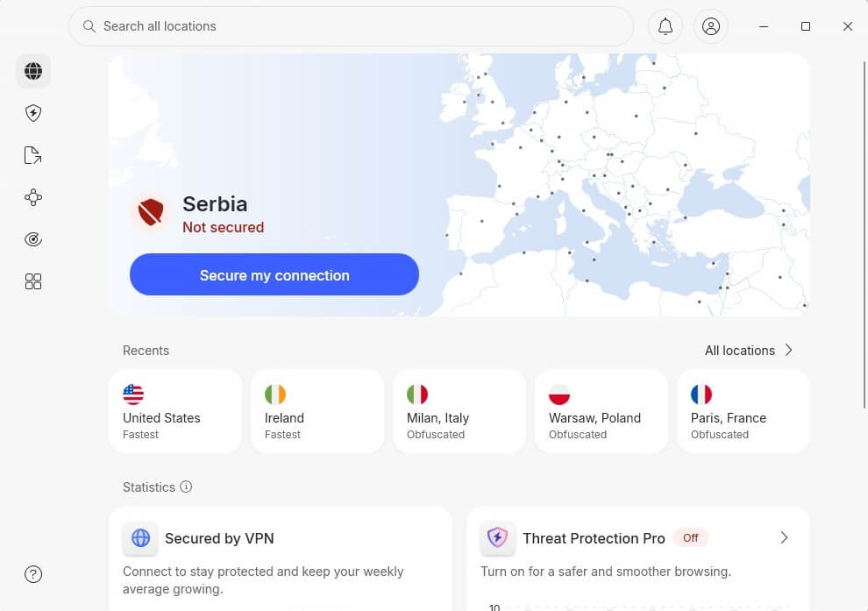
Task: Expand Threat Protection Pro chevron
Action: click(784, 538)
